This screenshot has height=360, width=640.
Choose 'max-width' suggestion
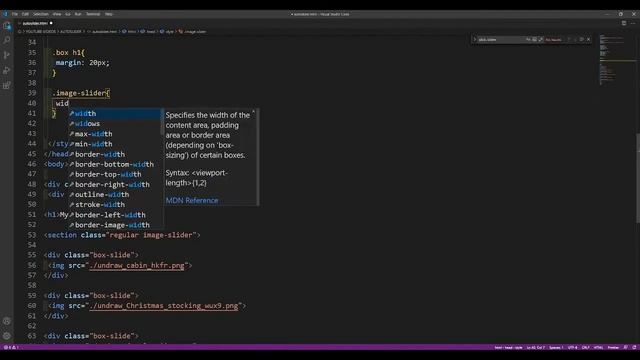[x=116, y=134]
